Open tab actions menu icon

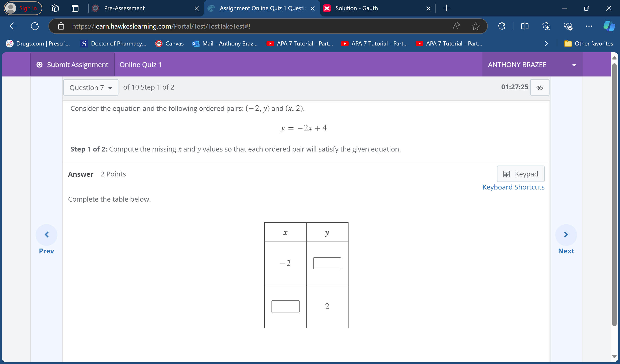pyautogui.click(x=75, y=8)
